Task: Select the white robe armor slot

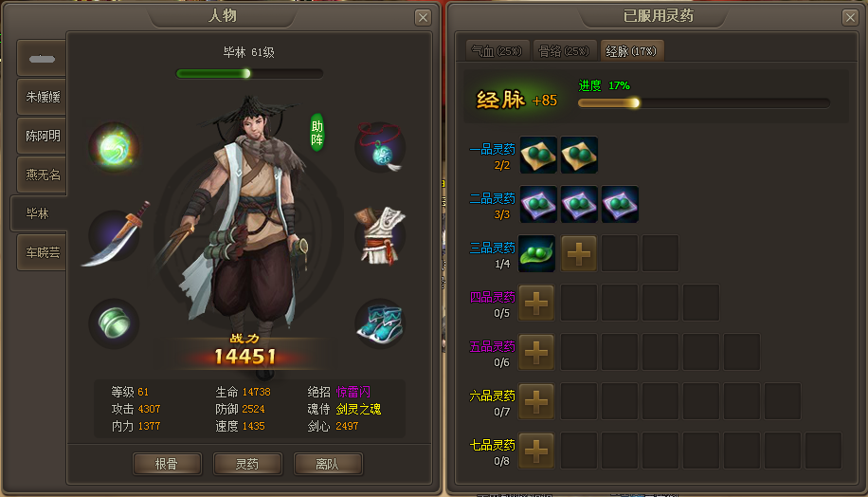Action: pyautogui.click(x=380, y=235)
